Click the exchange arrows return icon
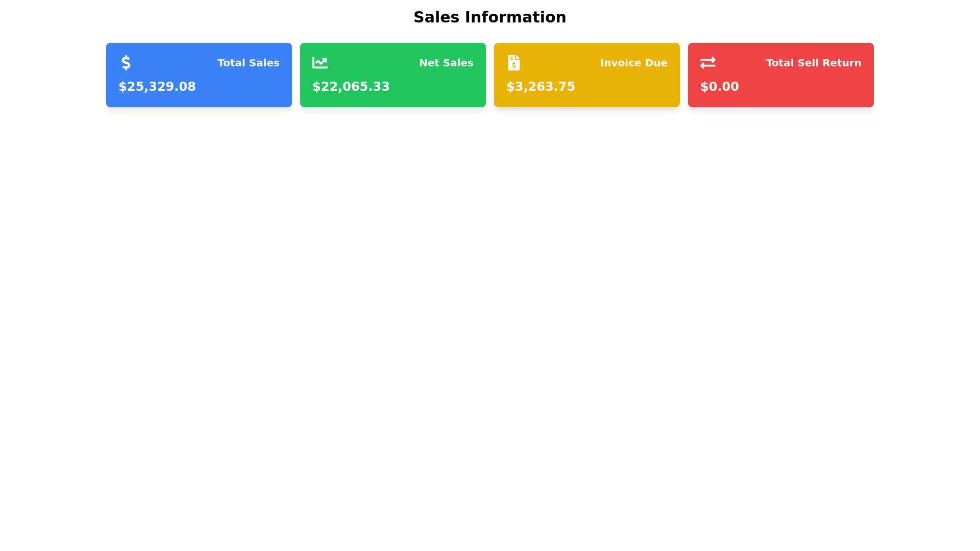 click(707, 63)
